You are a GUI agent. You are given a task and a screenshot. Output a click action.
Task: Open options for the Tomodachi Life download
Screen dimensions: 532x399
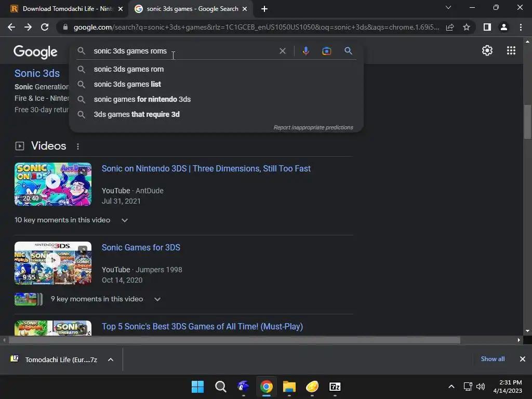111,360
